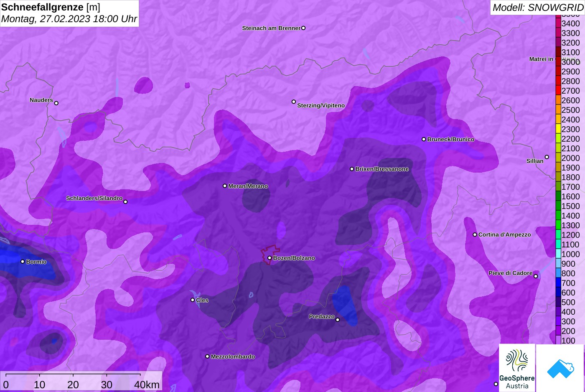Click the Bruneck/Brunico location dot
Image resolution: width=585 pixels, height=392 pixels.
(424, 139)
